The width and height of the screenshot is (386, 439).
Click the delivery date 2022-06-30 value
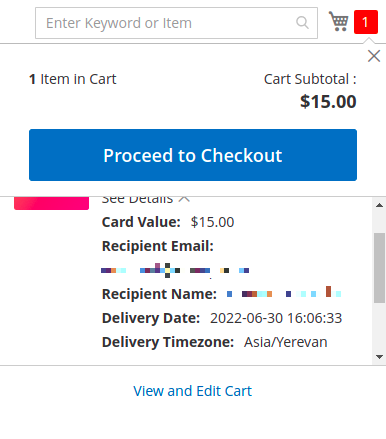point(276,318)
